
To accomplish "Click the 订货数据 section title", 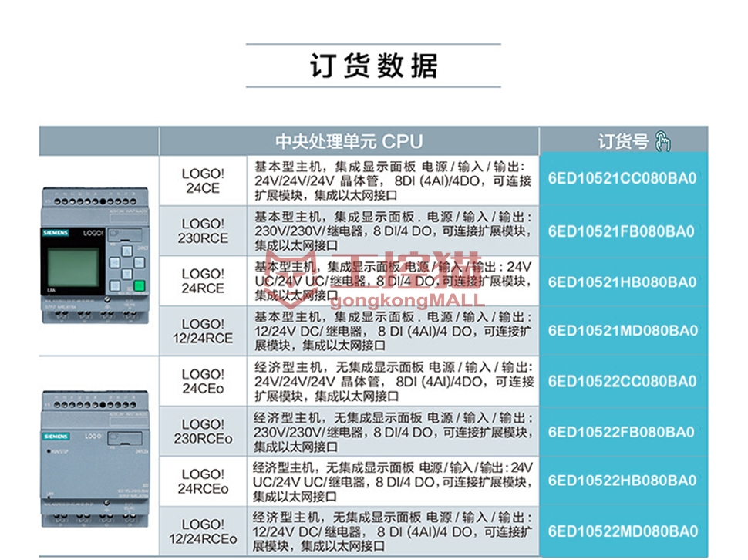I will point(374,66).
